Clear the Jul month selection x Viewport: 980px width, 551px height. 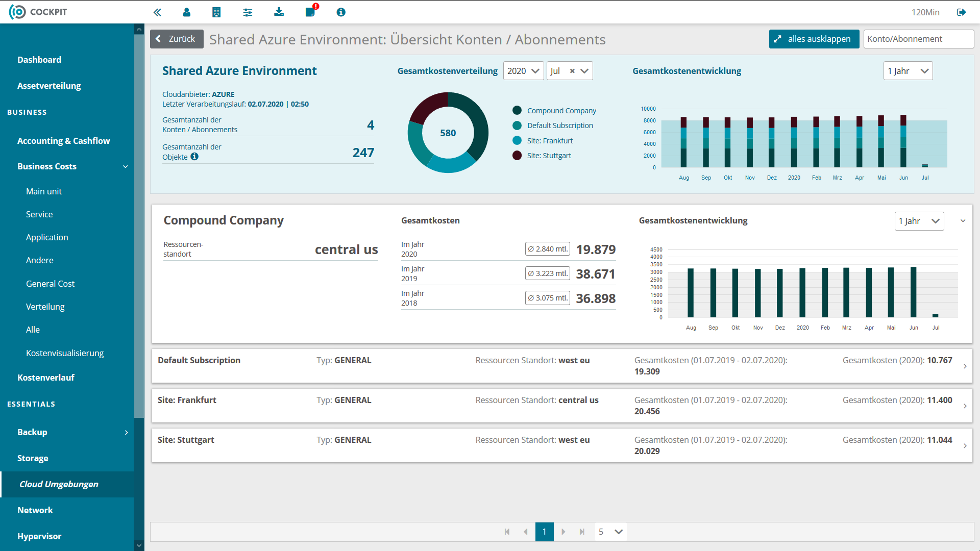pyautogui.click(x=572, y=71)
